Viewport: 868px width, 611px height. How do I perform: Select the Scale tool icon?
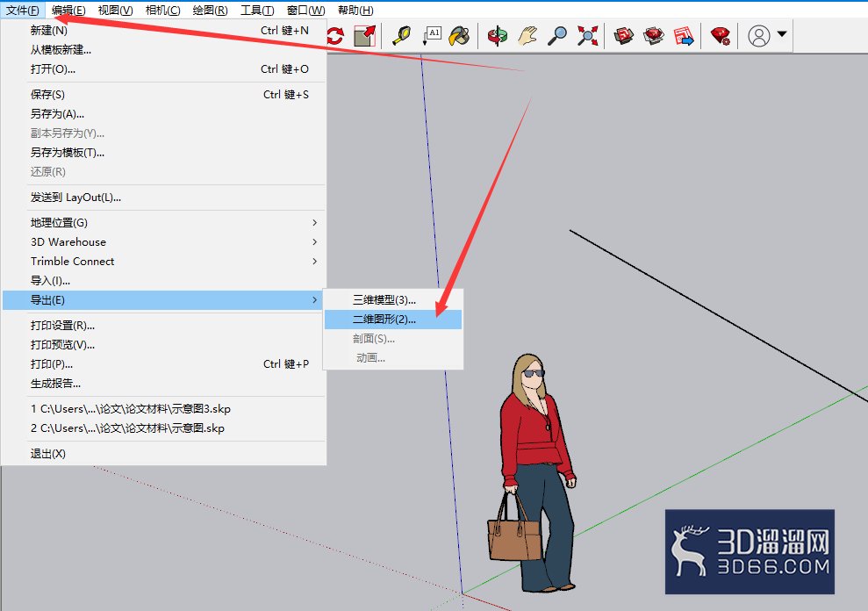pyautogui.click(x=365, y=36)
